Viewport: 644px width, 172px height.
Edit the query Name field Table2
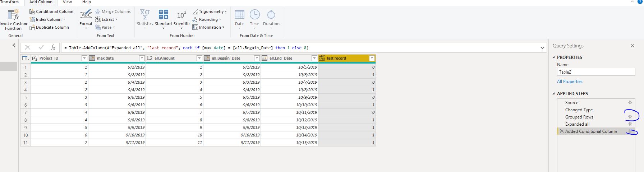[596, 72]
